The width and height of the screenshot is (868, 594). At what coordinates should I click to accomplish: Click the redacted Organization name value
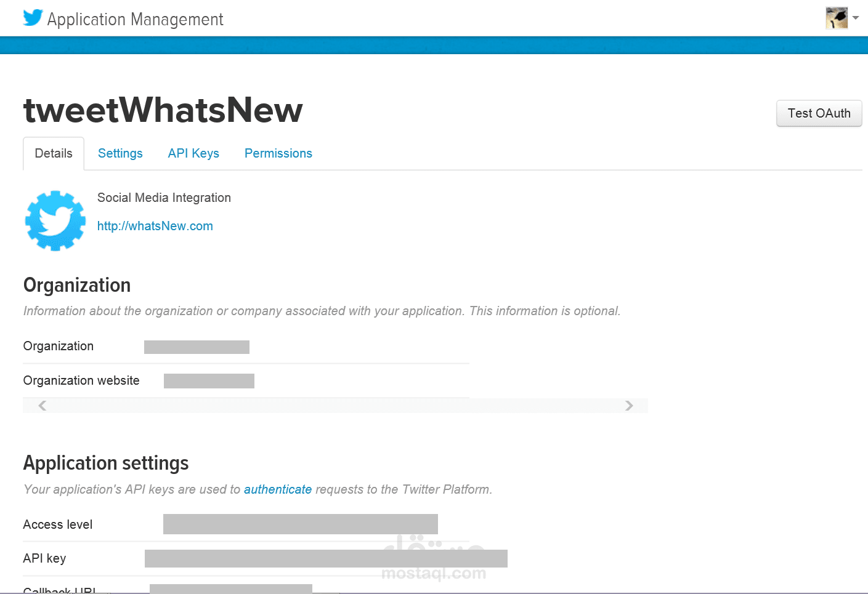click(x=197, y=347)
